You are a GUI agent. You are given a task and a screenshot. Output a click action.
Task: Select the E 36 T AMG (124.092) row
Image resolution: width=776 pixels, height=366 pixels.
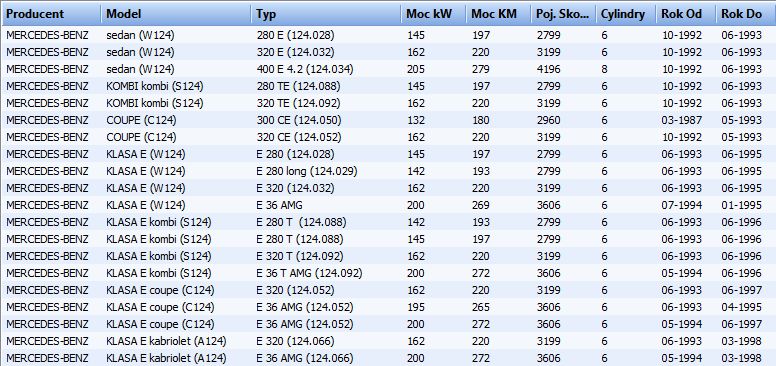[x=388, y=273]
